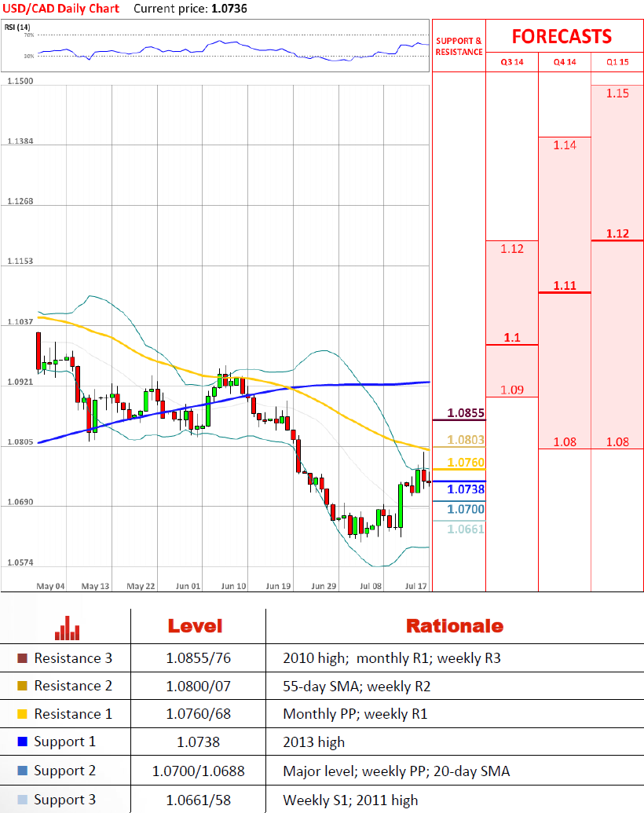This screenshot has width=644, height=813.
Task: Click the 1.0661/58 level cell
Action: click(198, 800)
